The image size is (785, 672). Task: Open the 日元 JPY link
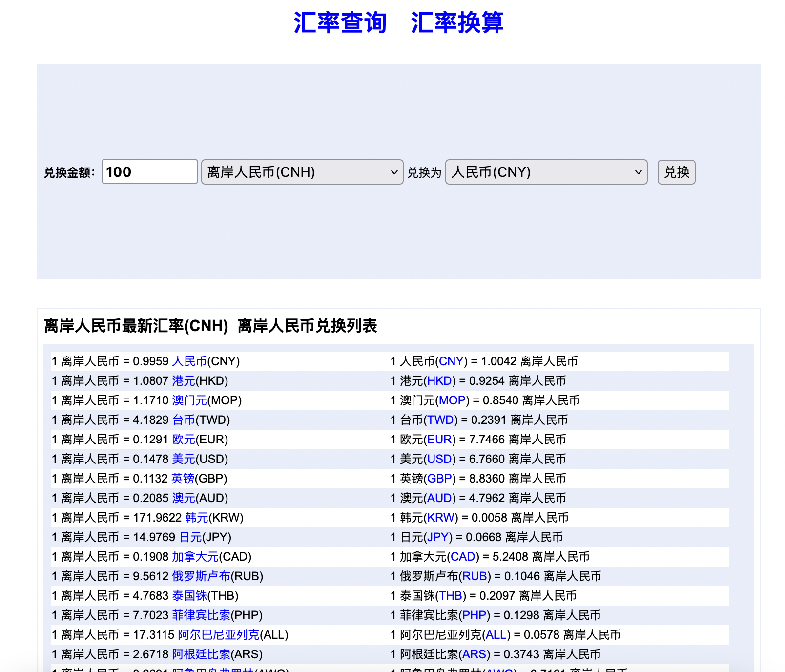[x=191, y=537]
